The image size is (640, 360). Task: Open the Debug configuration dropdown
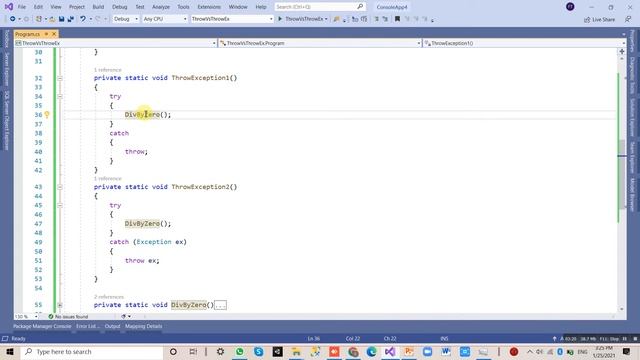(126, 19)
